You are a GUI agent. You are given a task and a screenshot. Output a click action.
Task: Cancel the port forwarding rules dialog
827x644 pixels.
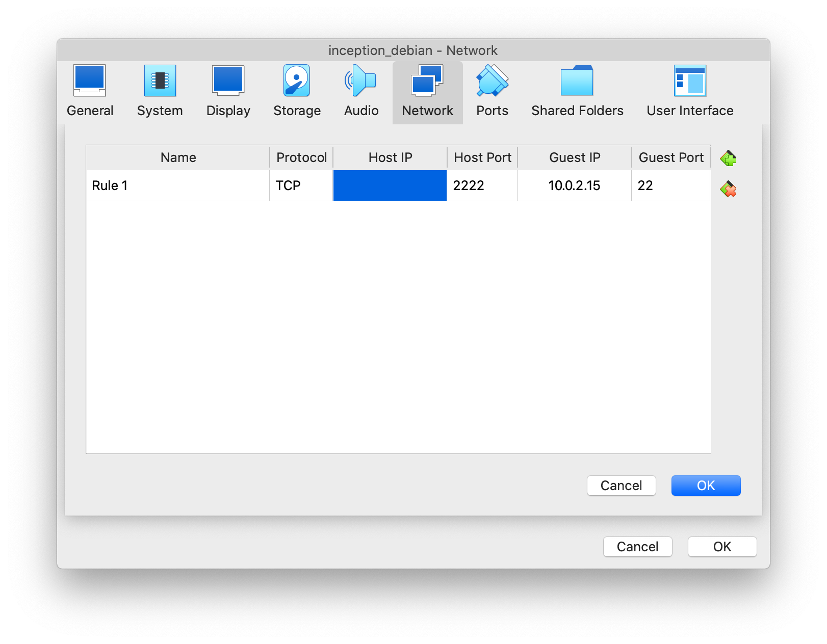click(621, 486)
